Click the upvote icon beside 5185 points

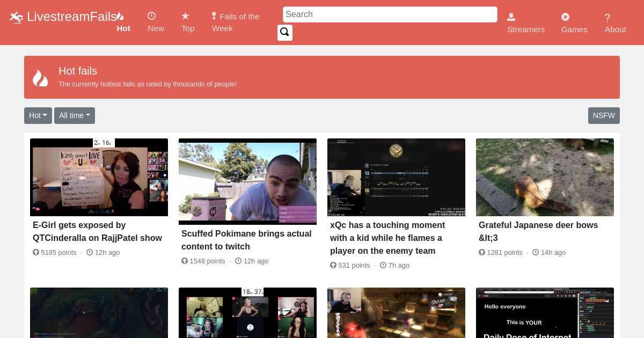pyautogui.click(x=36, y=252)
